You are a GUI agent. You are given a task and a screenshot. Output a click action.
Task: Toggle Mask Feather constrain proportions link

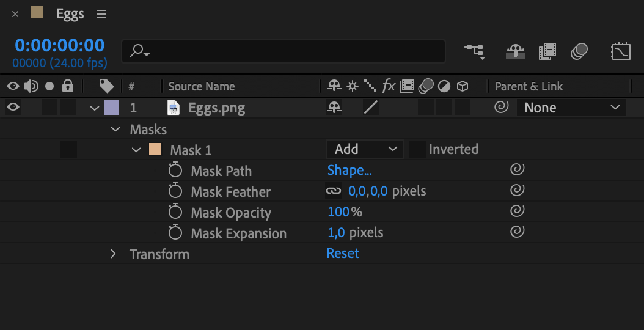(333, 191)
